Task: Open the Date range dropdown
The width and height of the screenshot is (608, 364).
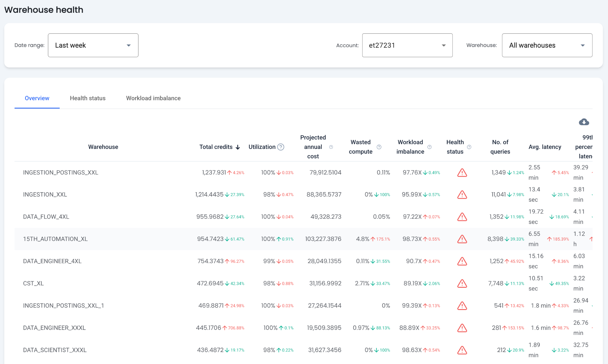Action: pyautogui.click(x=93, y=45)
